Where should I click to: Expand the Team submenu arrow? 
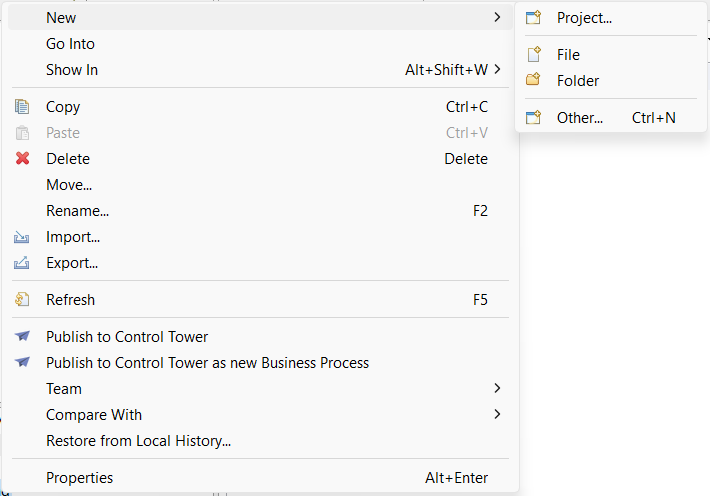pyautogui.click(x=497, y=388)
